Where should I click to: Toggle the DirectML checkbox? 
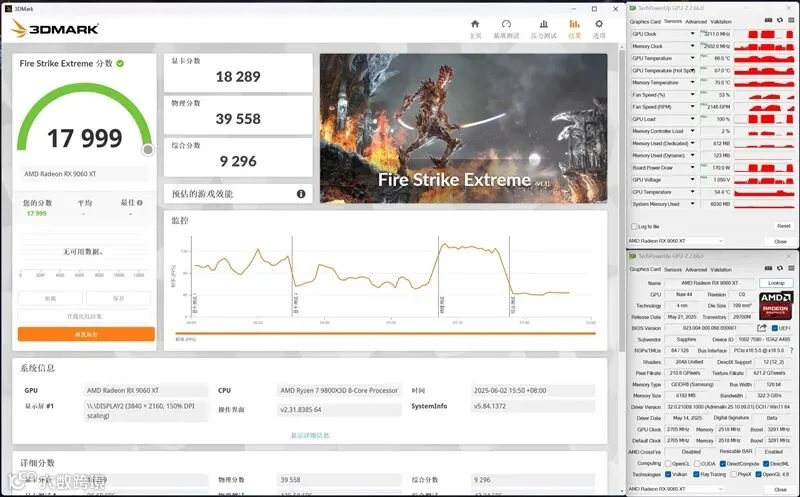(766, 464)
